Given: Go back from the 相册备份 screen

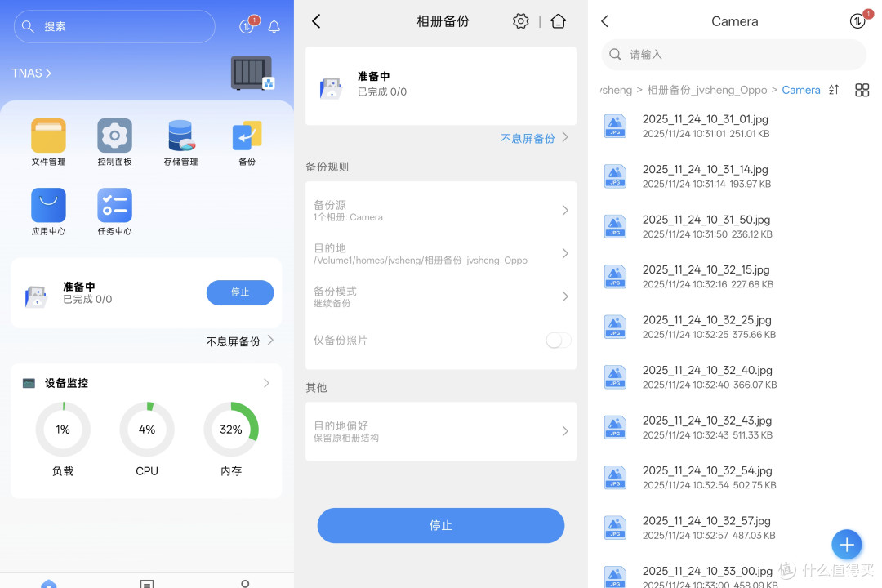Looking at the screenshot, I should coord(317,21).
